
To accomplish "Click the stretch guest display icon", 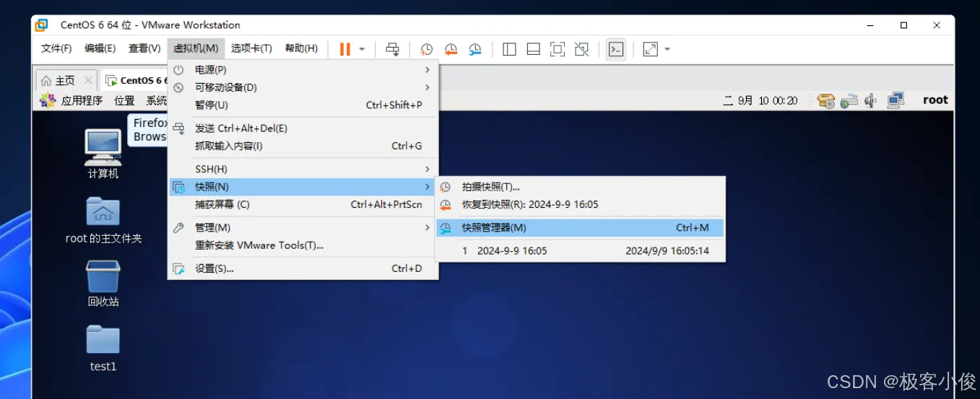I will (650, 49).
